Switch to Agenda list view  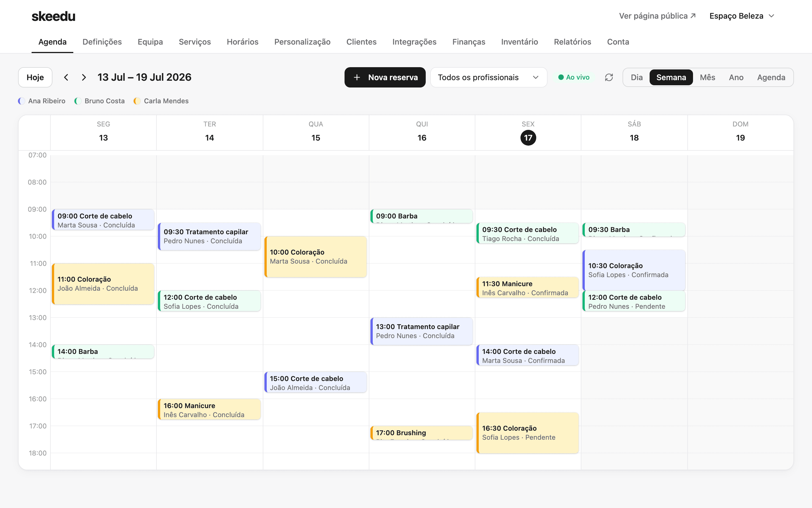pyautogui.click(x=771, y=77)
